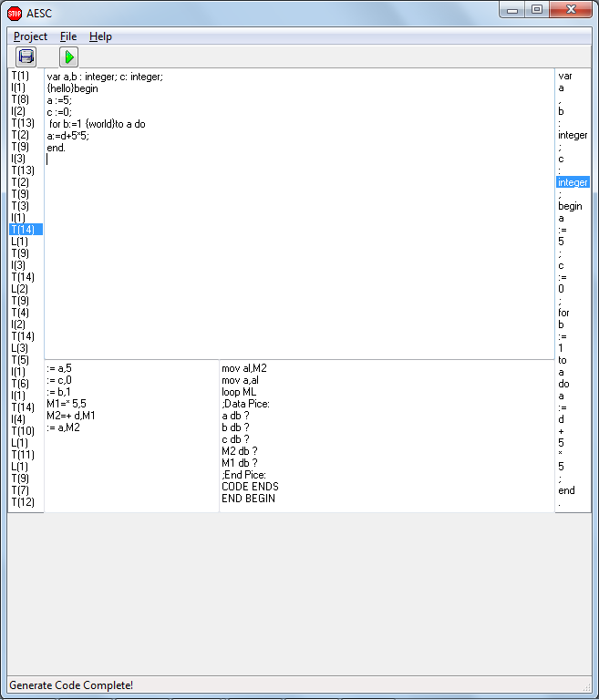This screenshot has width=599, height=700.
Task: Select 'd' in the right lexeme list
Action: point(561,419)
